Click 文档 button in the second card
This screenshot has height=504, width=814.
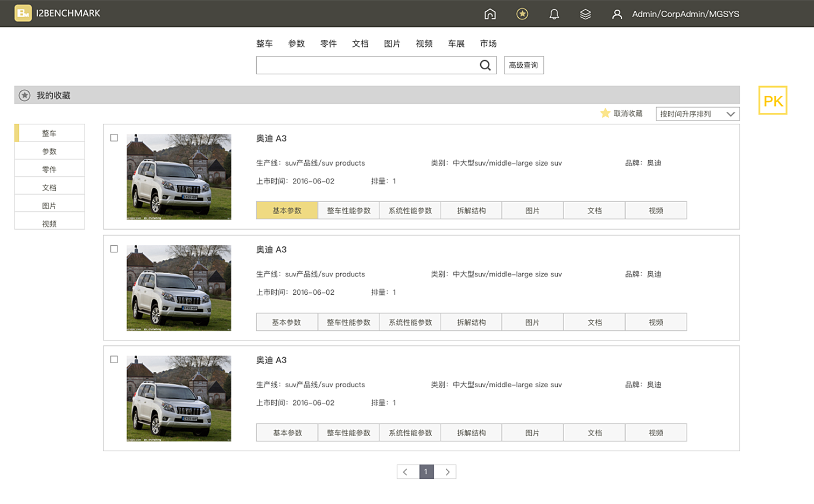594,322
